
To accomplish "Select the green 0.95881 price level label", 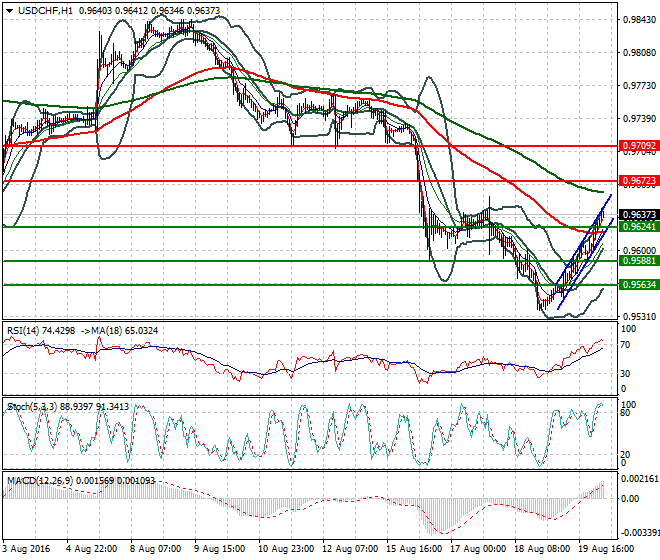I will point(638,261).
